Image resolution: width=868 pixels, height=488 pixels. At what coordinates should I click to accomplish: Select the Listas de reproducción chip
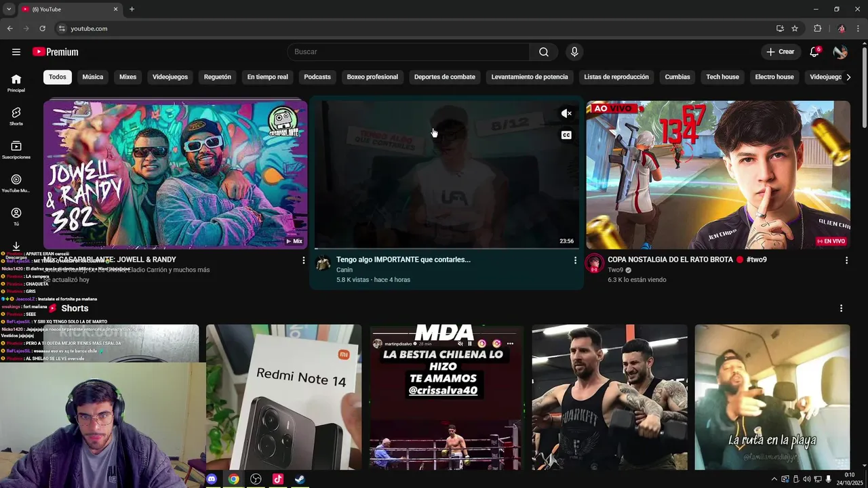coord(616,77)
